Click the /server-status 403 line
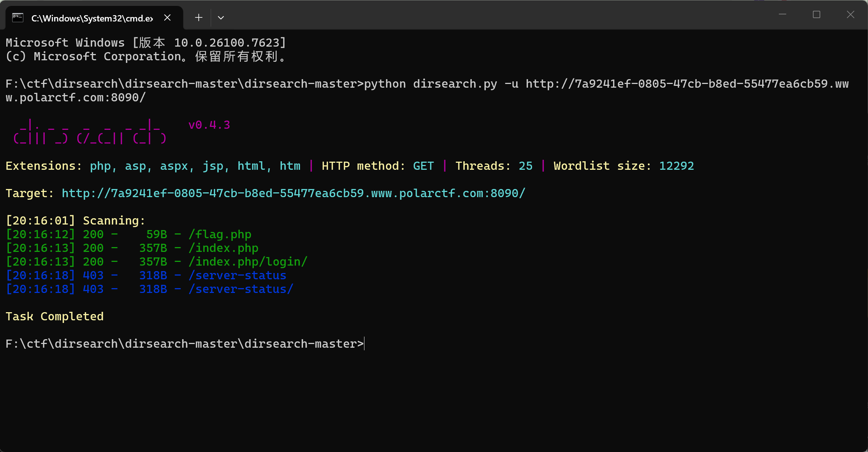Viewport: 868px width, 452px height. [237, 276]
